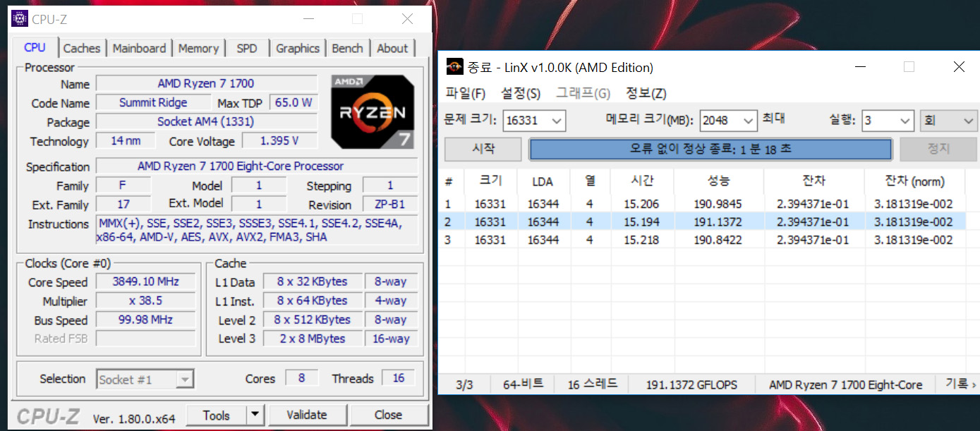Viewport: 980px width, 431px height.
Task: Sort by the 성능 column header
Action: 718,181
